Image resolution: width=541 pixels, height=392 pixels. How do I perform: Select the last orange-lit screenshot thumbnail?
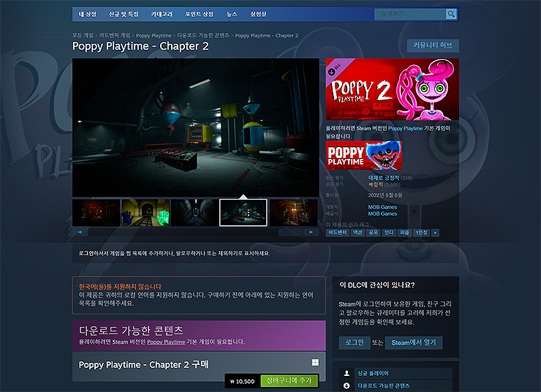tap(293, 213)
